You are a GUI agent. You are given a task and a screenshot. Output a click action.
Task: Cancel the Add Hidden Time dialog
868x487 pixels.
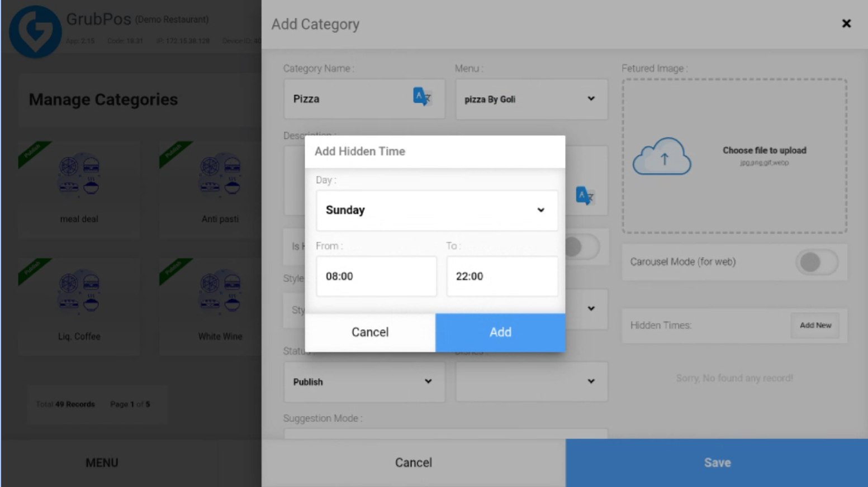pos(370,332)
